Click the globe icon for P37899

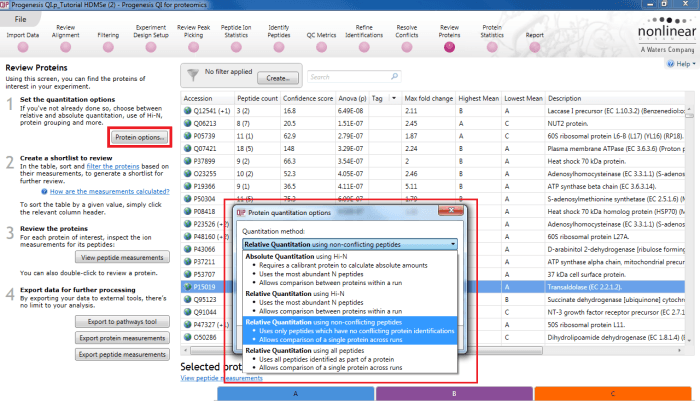click(188, 161)
